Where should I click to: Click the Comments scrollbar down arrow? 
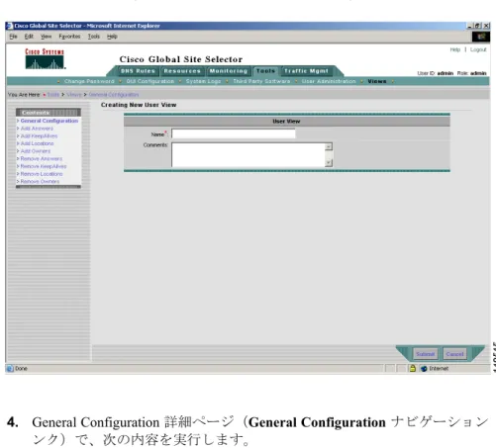click(329, 163)
